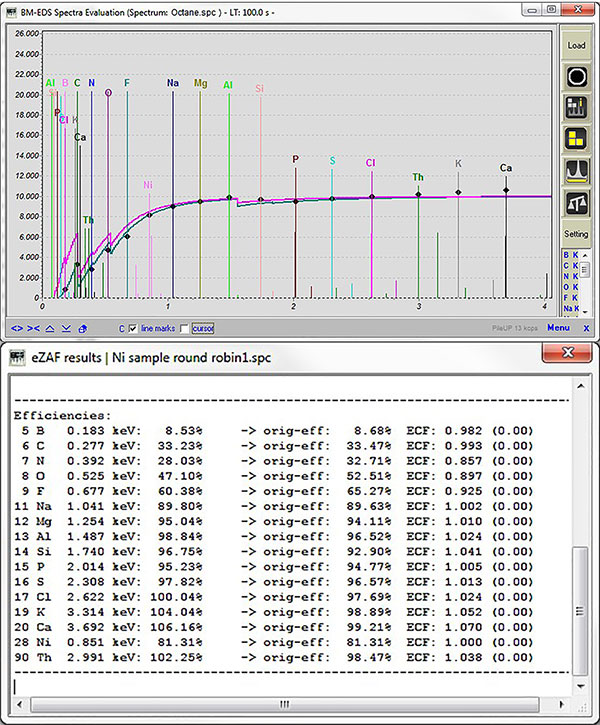Toggle the line marks checkbox
Image resolution: width=600 pixels, height=725 pixels.
click(x=134, y=328)
